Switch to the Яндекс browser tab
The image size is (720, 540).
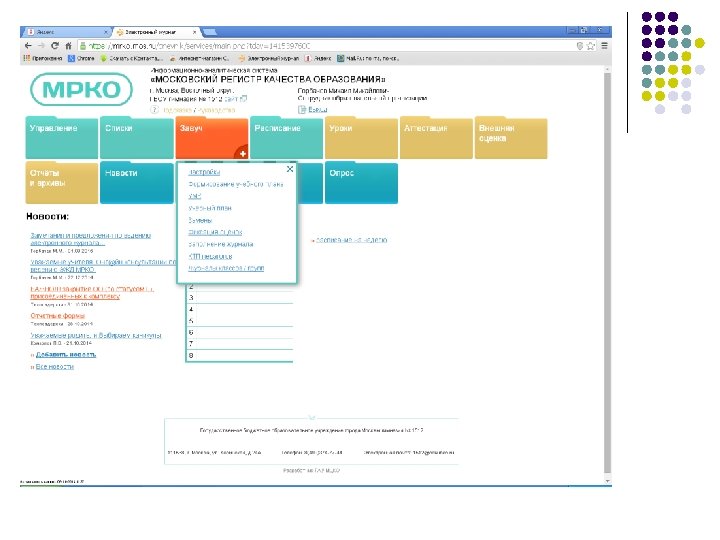coord(66,32)
